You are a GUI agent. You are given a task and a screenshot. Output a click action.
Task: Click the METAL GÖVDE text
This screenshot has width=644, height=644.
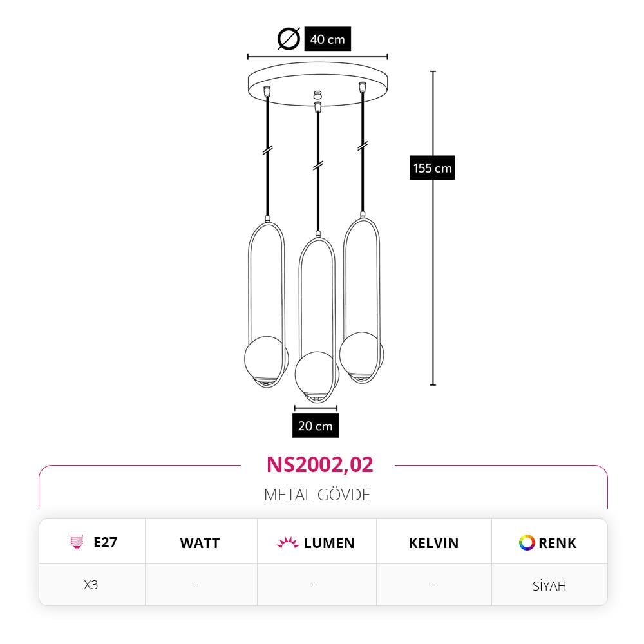tap(317, 495)
